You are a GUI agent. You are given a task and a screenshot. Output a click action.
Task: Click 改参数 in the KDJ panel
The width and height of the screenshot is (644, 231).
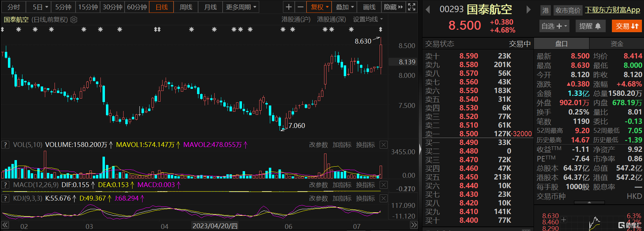318,198
